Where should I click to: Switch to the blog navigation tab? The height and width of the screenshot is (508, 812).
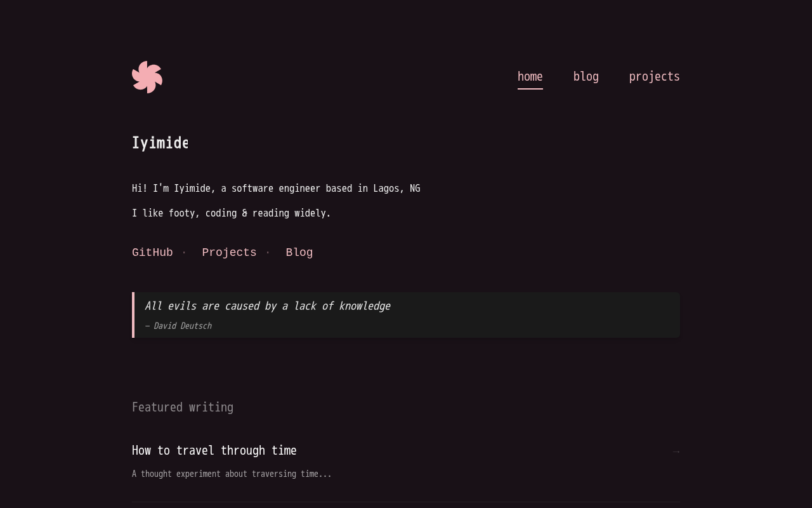coord(586,77)
